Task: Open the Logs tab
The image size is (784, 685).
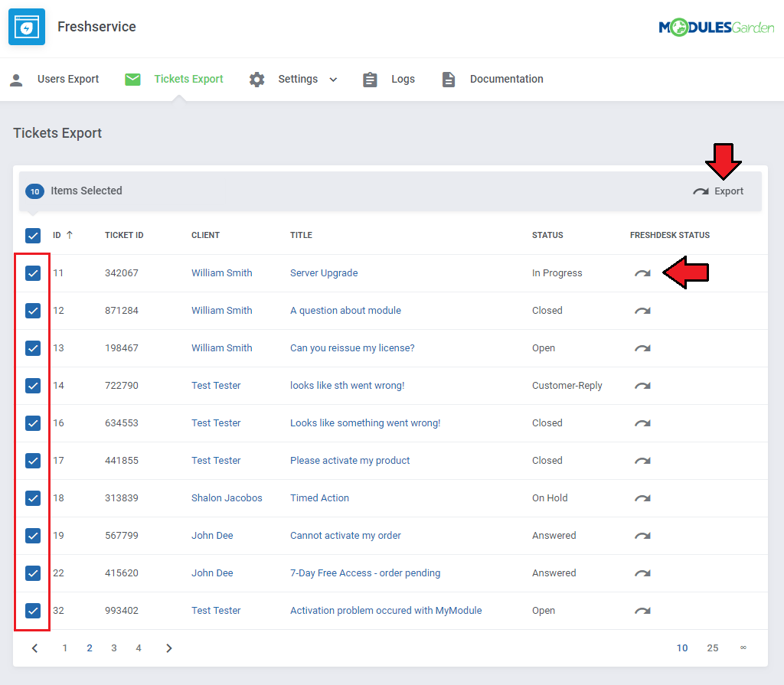Action: click(x=389, y=80)
